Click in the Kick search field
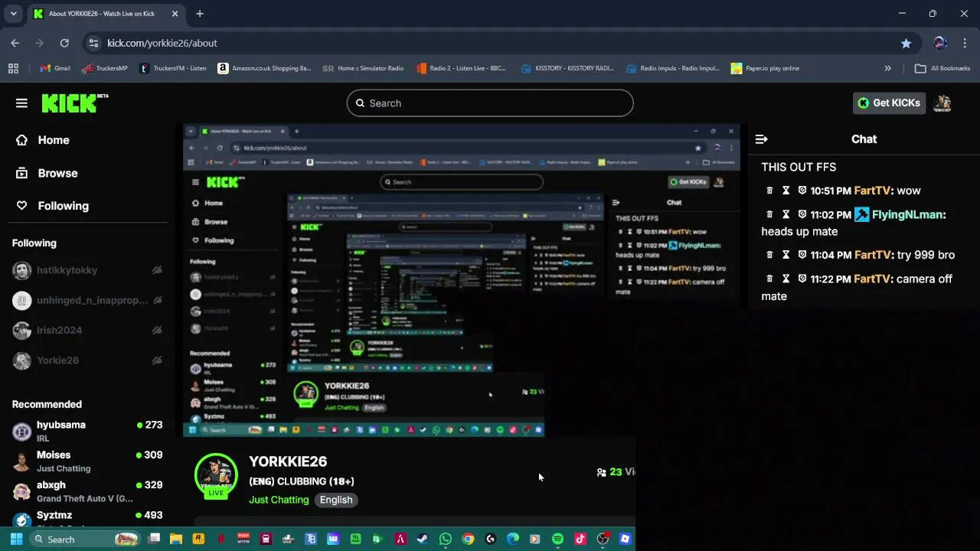980x551 pixels. [490, 103]
